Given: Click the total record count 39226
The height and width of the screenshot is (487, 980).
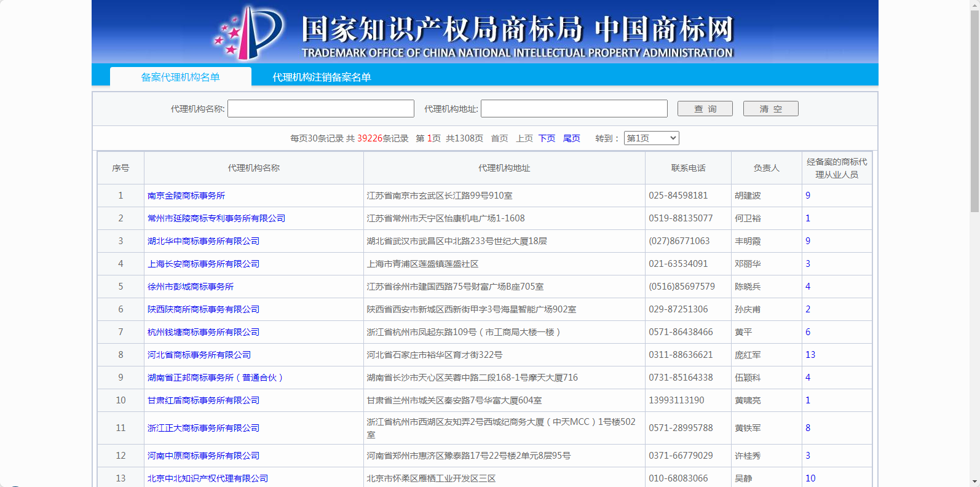Looking at the screenshot, I should pos(369,138).
